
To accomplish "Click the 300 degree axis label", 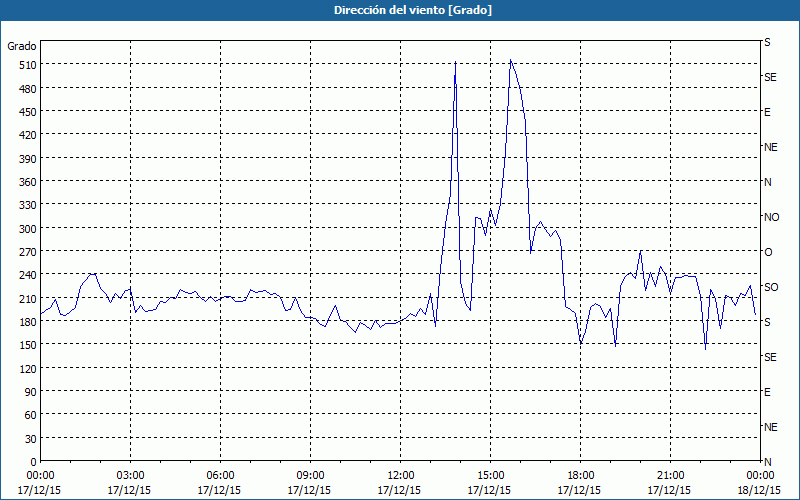I will point(28,229).
